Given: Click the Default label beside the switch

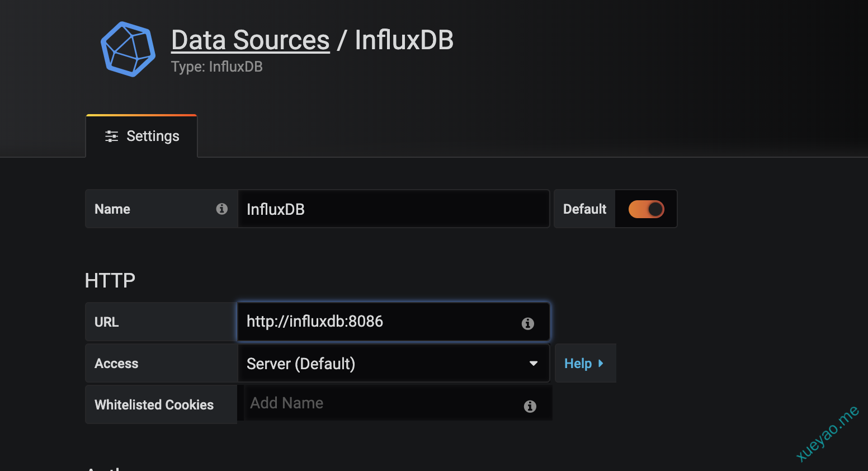Looking at the screenshot, I should click(x=584, y=209).
